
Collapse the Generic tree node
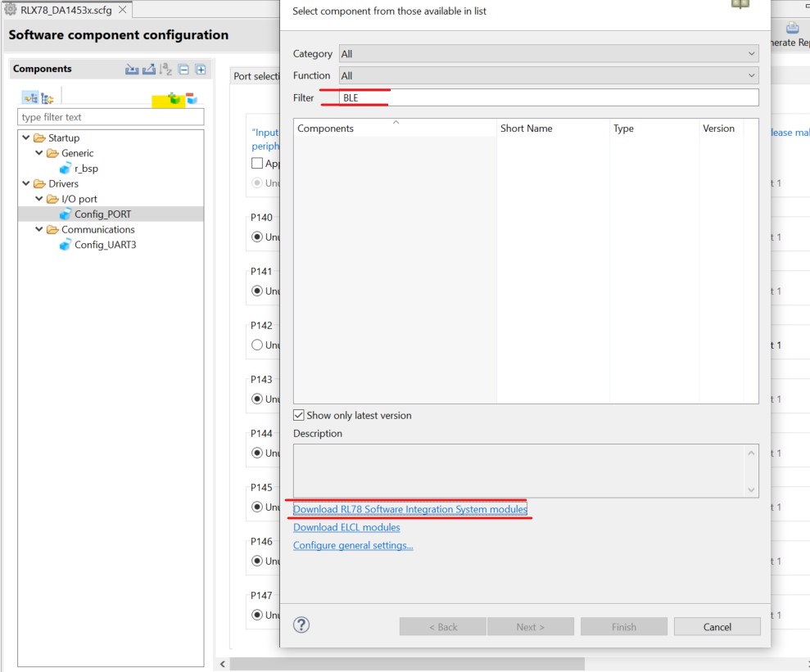tap(38, 153)
